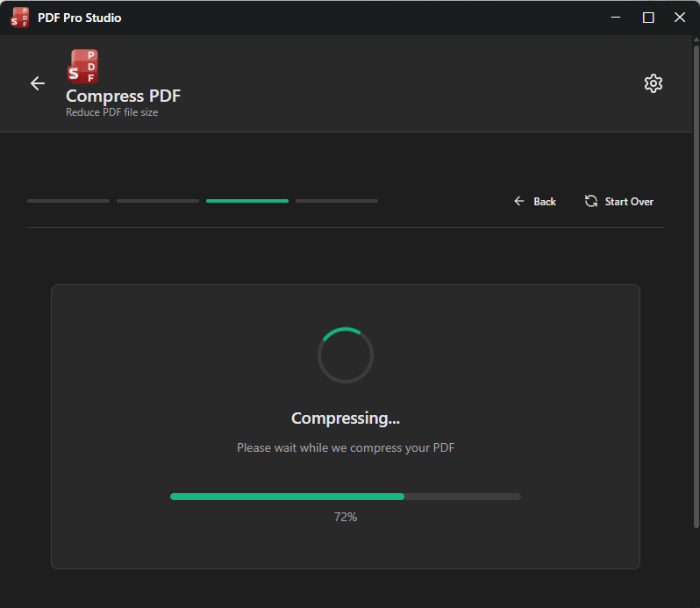Select the second wizard step indicator
The image size is (700, 608).
pos(158,201)
